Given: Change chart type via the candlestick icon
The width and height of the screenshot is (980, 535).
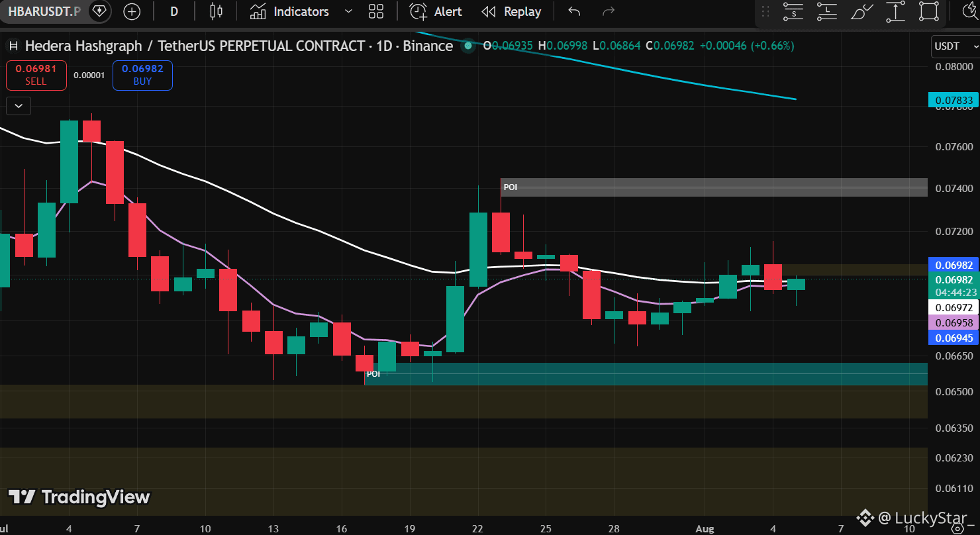Looking at the screenshot, I should pyautogui.click(x=216, y=11).
